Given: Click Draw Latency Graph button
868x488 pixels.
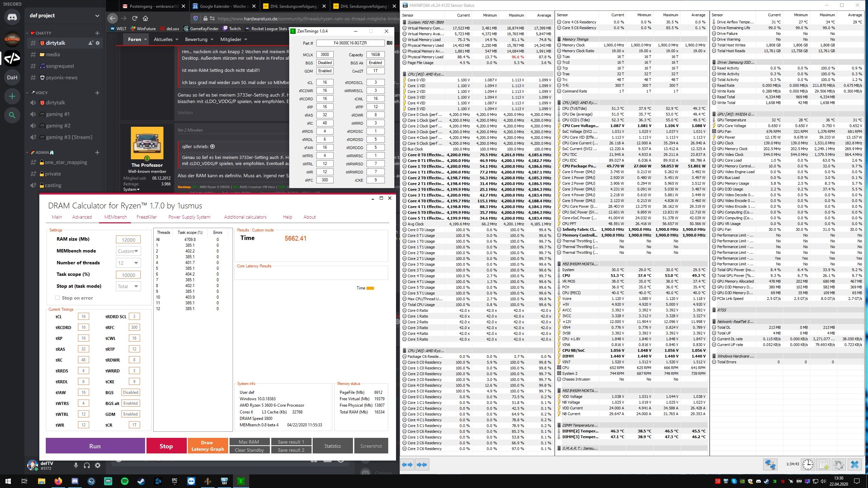Looking at the screenshot, I should (x=208, y=446).
